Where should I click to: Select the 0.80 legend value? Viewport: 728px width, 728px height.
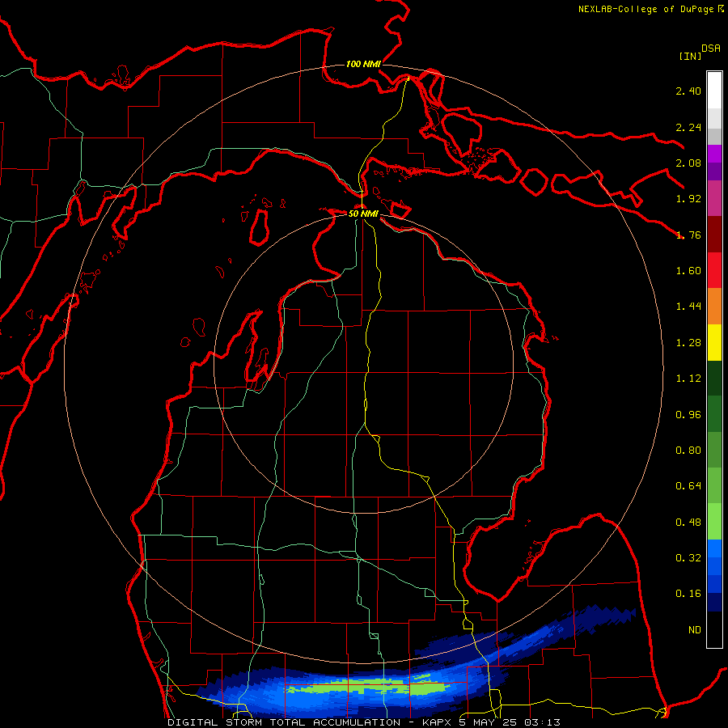(688, 451)
